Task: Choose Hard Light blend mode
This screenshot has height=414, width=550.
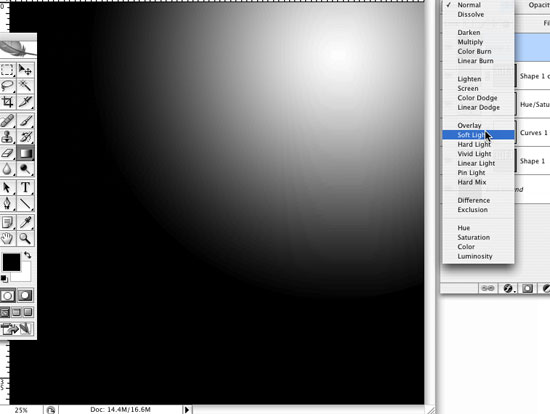Action: (478, 144)
